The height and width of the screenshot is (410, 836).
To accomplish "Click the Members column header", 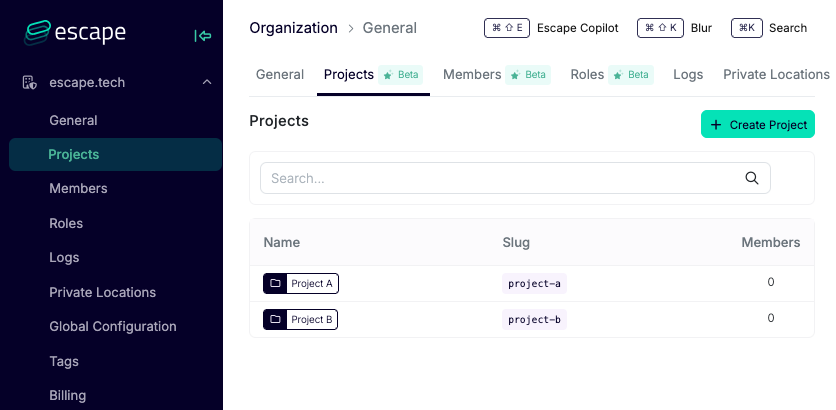I will point(771,243).
